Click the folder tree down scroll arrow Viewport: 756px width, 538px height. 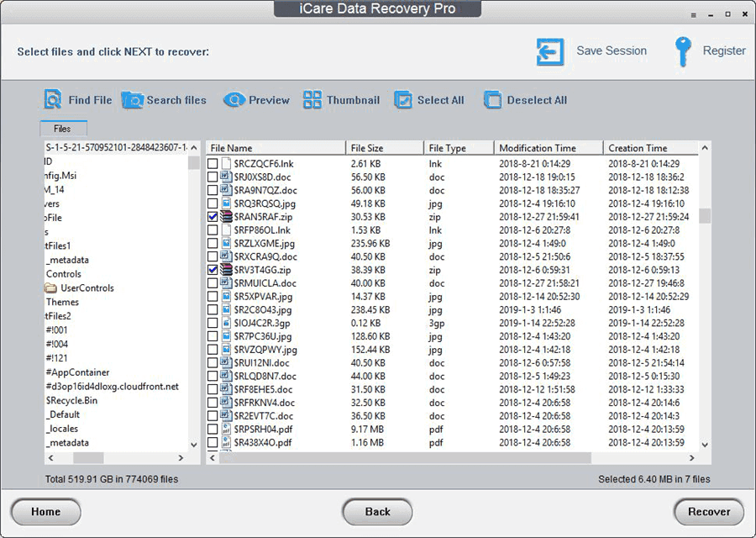coord(194,445)
